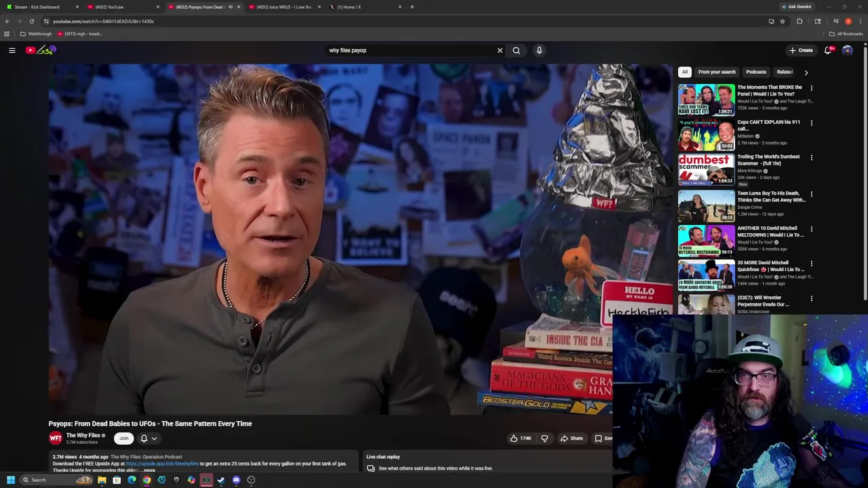Open All Bookmarks folder
Viewport: 868px width, 488px height.
pos(846,34)
